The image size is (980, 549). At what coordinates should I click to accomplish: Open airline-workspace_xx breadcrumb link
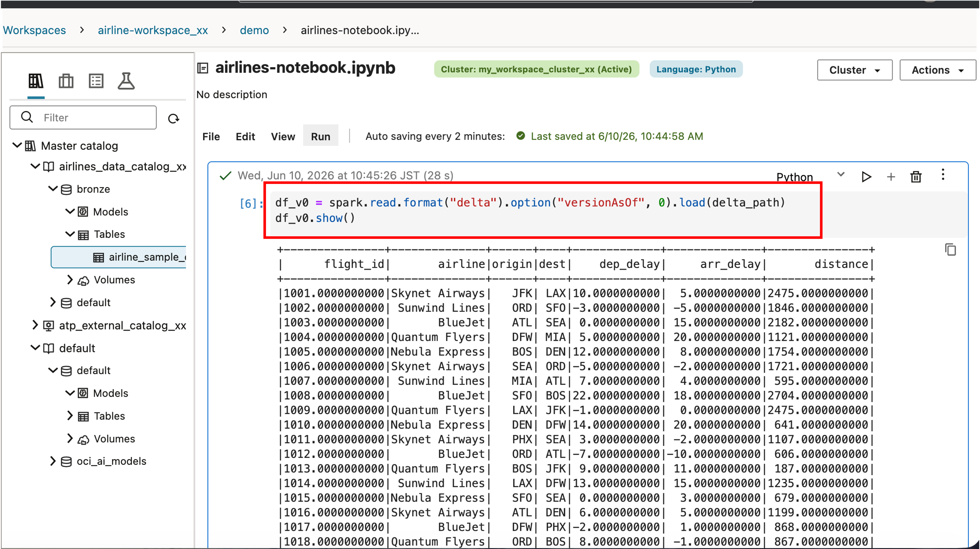(153, 30)
